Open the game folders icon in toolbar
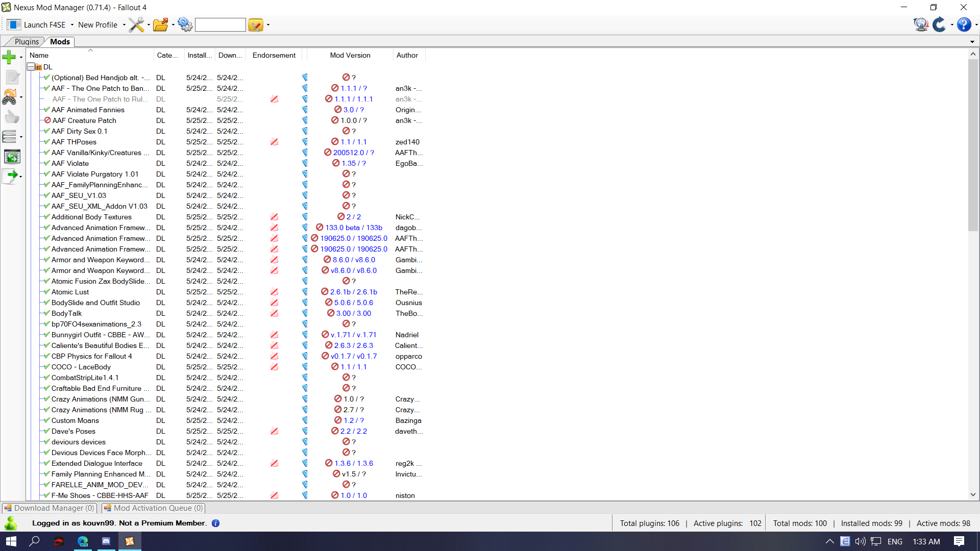The image size is (980, 551). pos(160,24)
